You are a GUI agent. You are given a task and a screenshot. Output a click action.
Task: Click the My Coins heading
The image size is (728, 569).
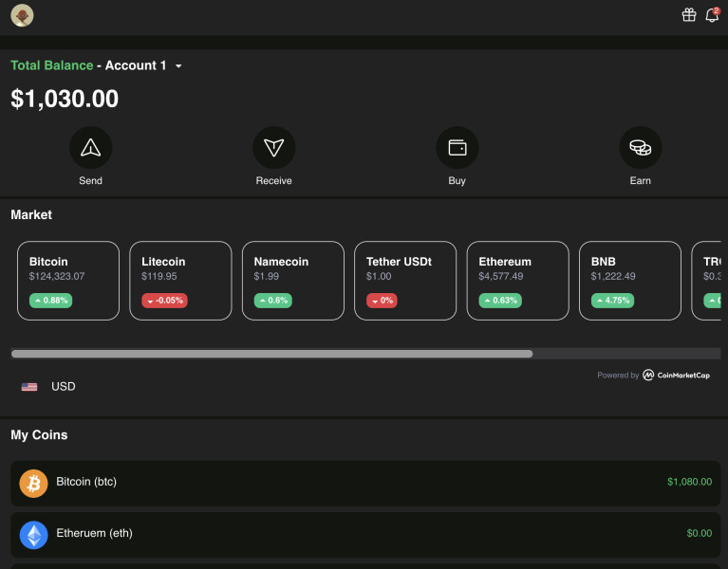[39, 435]
